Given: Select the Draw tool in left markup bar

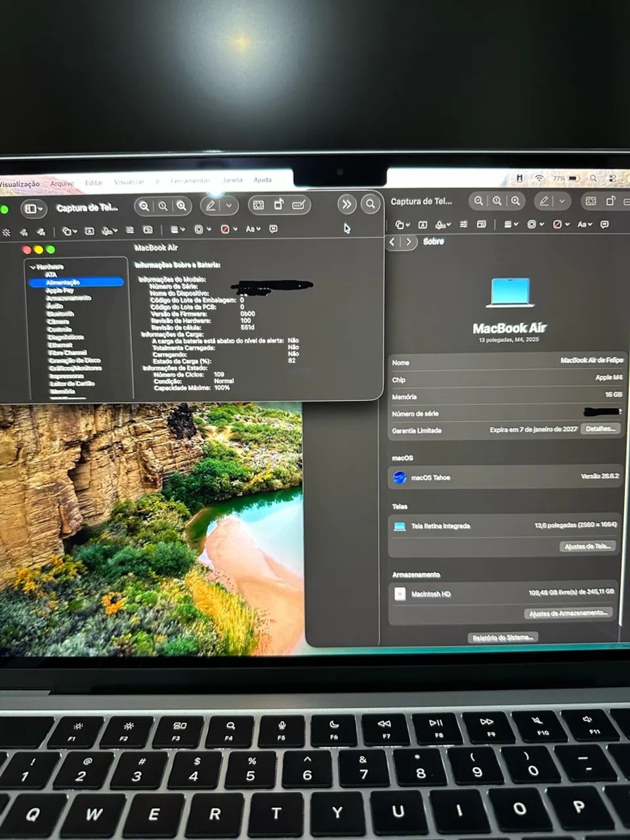Looking at the screenshot, I should pos(41,232).
